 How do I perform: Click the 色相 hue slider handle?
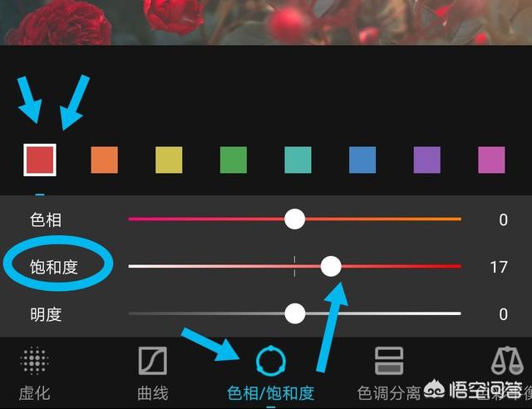tap(294, 219)
